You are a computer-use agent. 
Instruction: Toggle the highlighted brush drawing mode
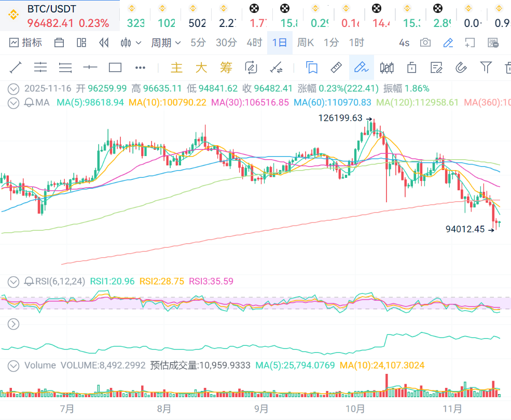[361, 67]
